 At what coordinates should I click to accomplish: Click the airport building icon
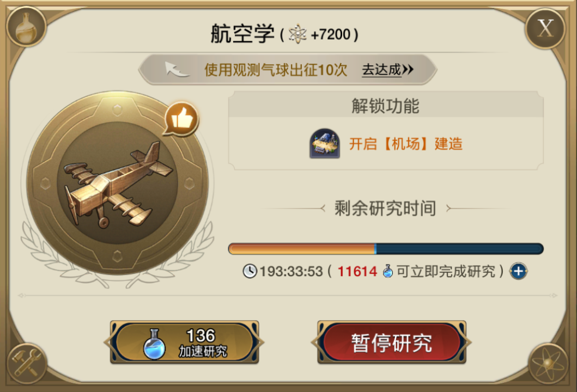point(325,143)
